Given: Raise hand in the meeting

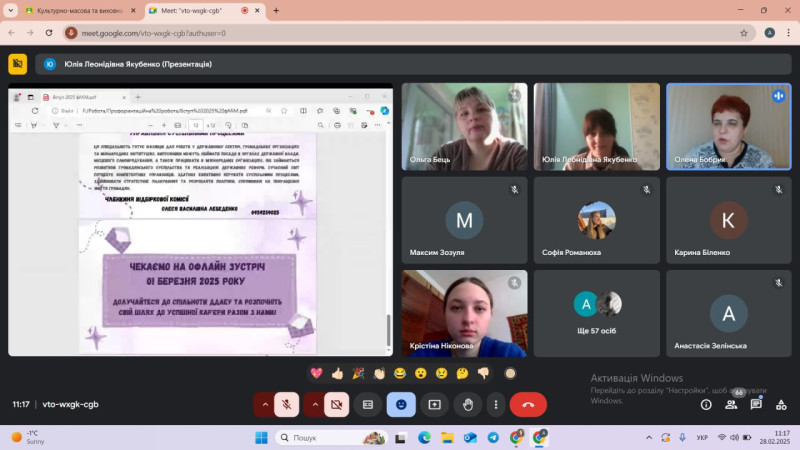Looking at the screenshot, I should (467, 404).
